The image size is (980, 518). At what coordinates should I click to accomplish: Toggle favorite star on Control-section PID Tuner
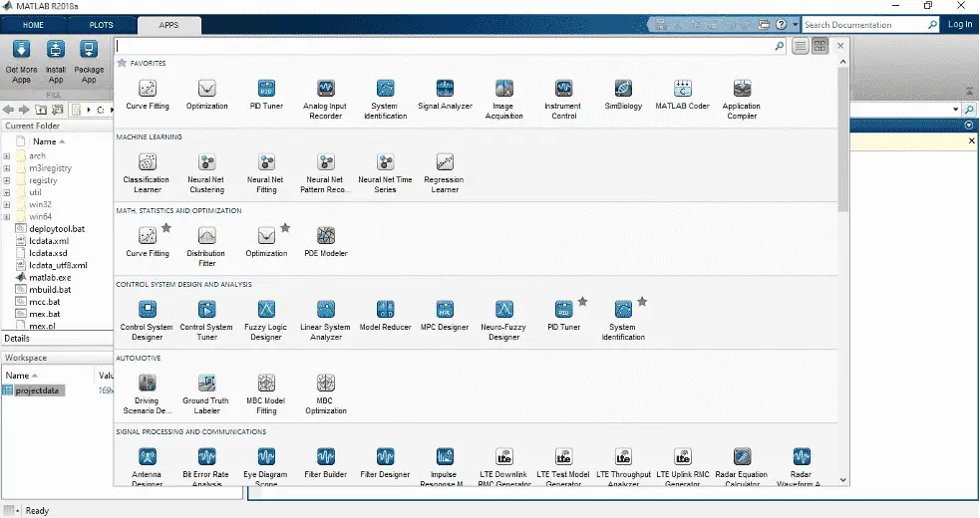pos(582,302)
